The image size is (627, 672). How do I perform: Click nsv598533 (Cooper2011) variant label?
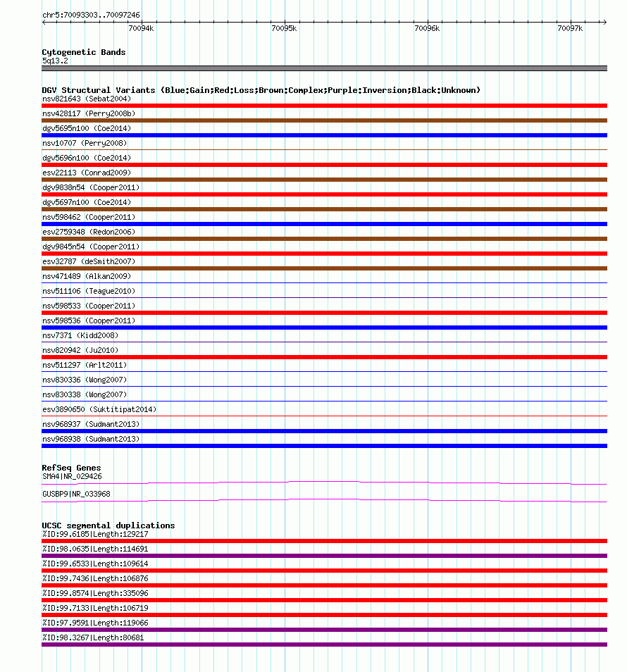[x=89, y=306]
